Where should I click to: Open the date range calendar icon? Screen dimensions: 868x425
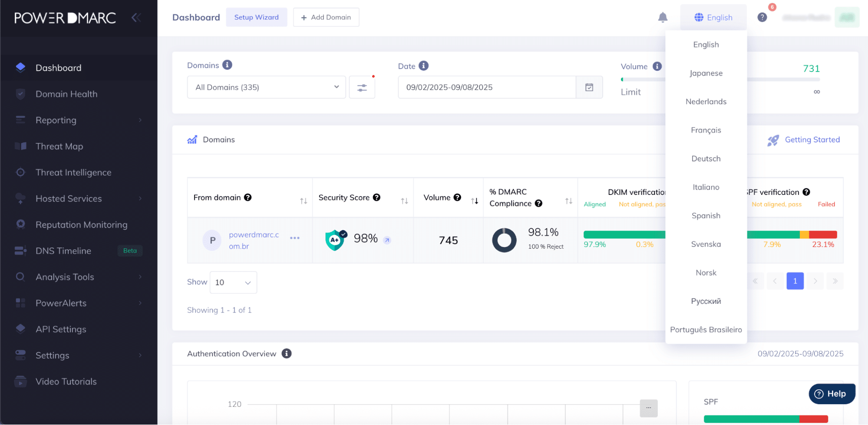(x=589, y=87)
